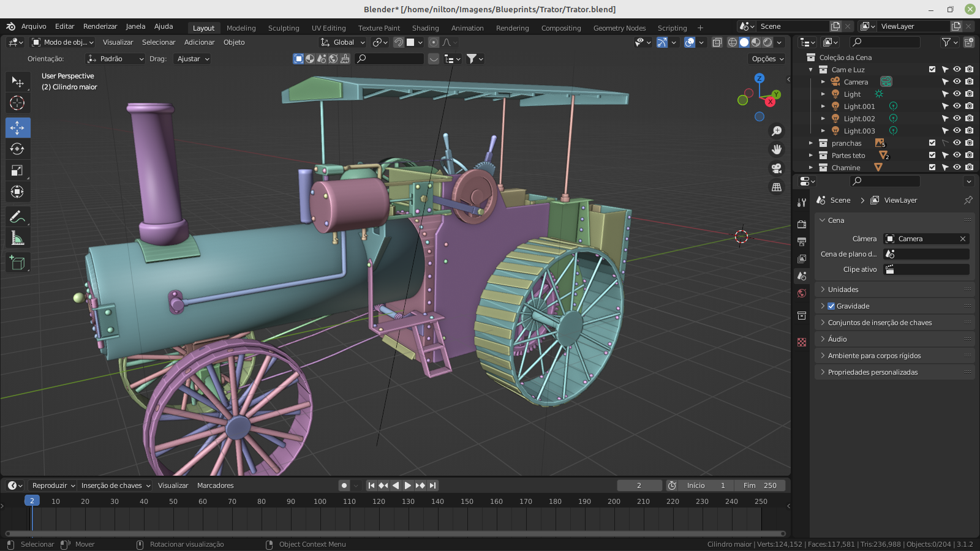Click the Fim end frame field
Image resolution: width=980 pixels, height=551 pixels.
pos(759,485)
